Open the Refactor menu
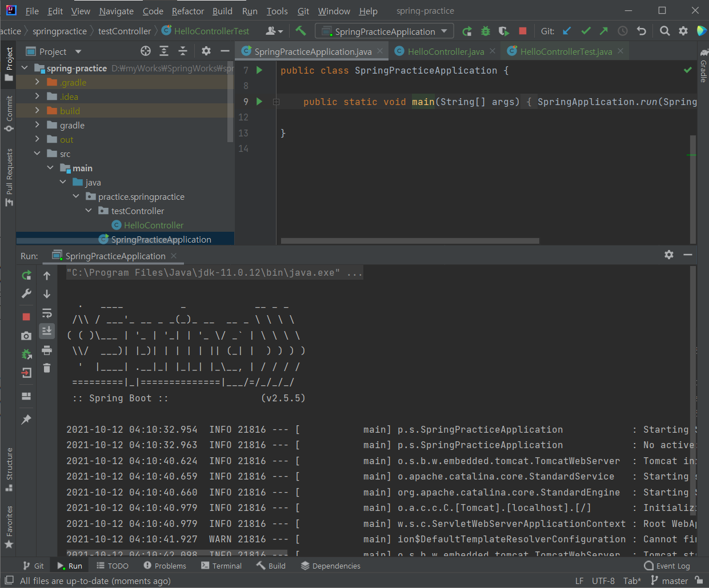 (188, 11)
